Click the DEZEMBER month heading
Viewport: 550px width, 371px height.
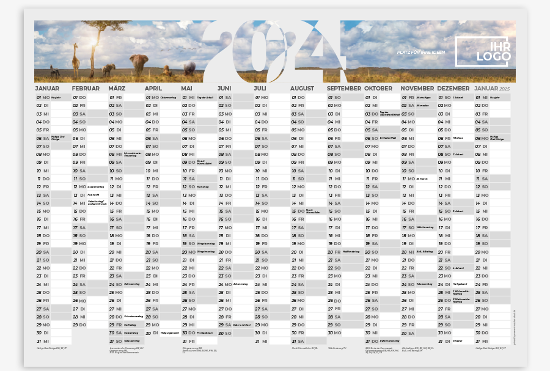click(453, 88)
